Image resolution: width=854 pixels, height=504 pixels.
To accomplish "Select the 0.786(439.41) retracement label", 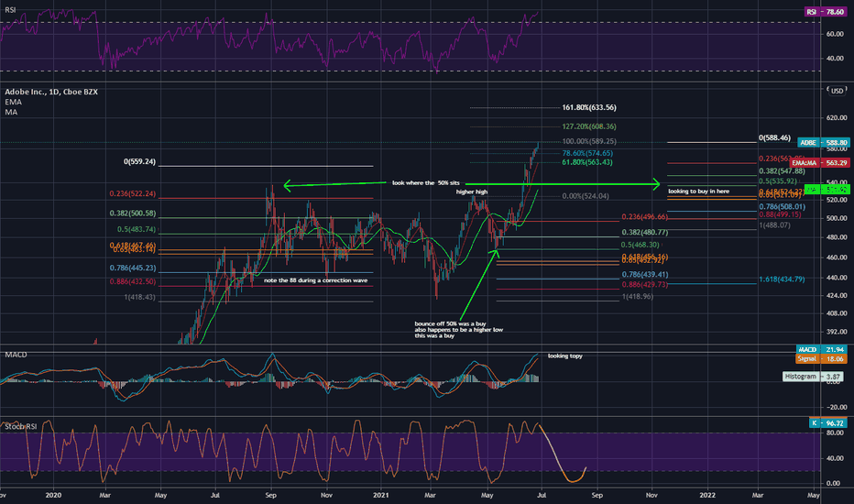I will 645,275.
